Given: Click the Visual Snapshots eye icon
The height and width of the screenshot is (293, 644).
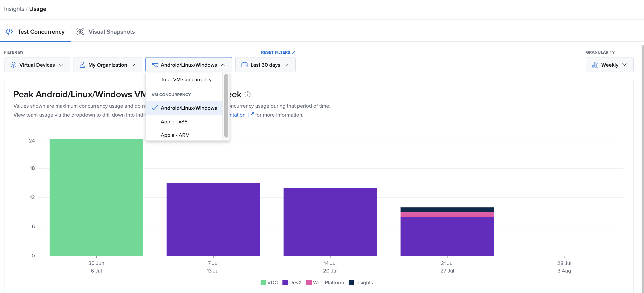Looking at the screenshot, I should tap(80, 32).
